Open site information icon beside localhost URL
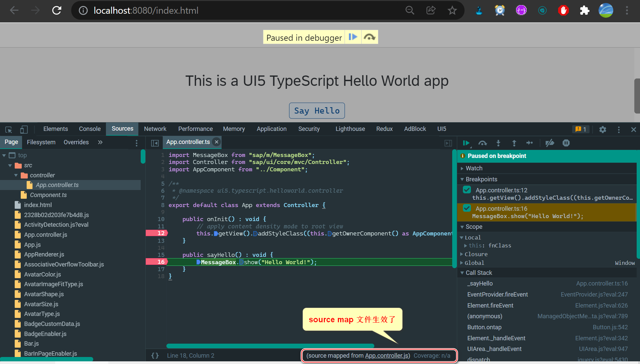 pos(83,10)
